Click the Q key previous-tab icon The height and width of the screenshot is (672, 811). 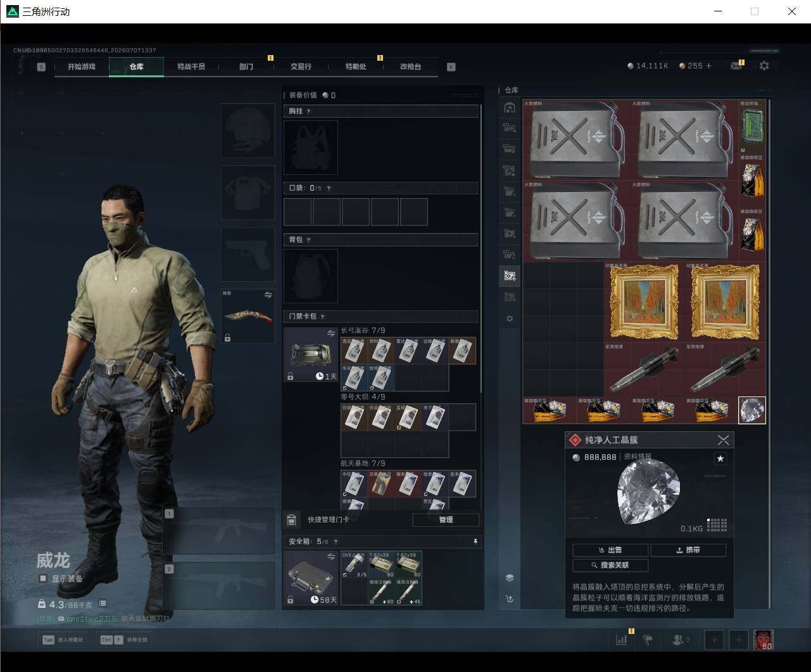pos(41,67)
